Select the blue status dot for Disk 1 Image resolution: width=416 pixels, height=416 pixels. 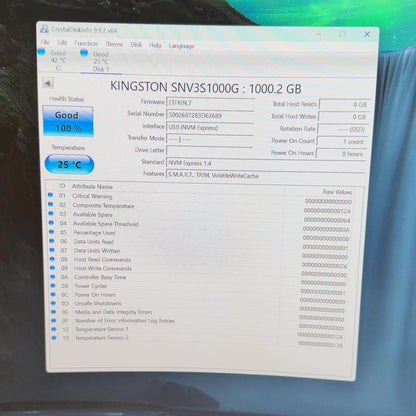pyautogui.click(x=84, y=52)
